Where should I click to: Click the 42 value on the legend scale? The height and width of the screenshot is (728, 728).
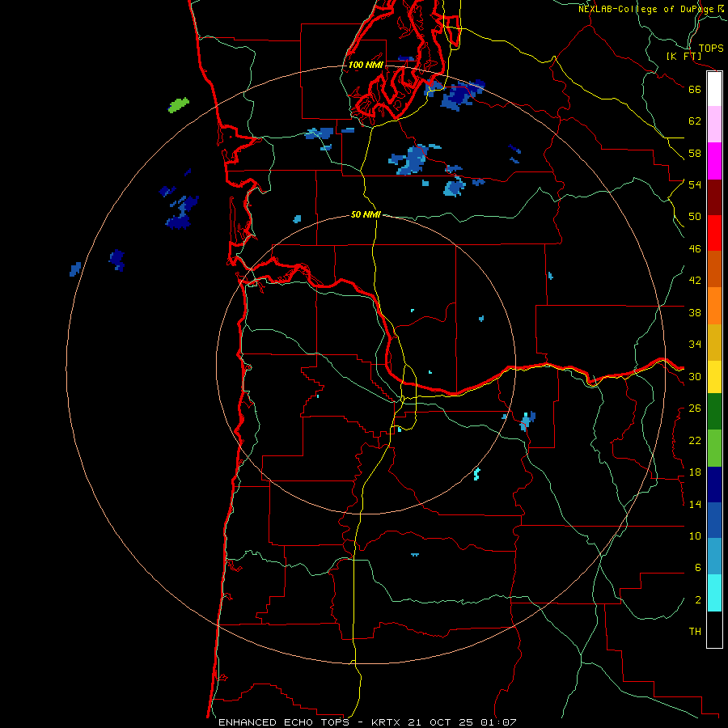pos(695,281)
